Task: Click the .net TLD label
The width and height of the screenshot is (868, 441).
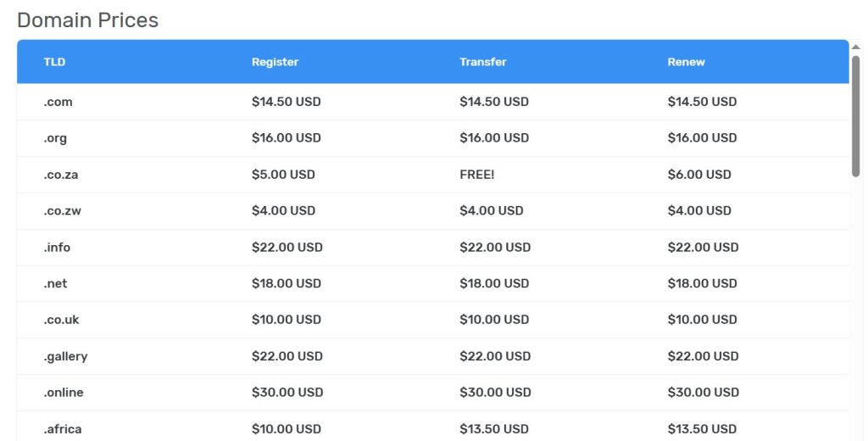Action: (x=55, y=284)
